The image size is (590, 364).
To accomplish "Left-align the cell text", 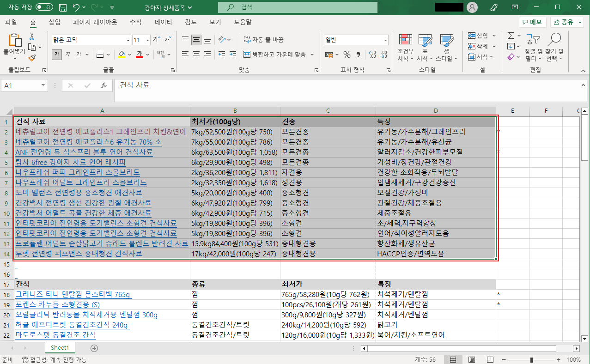I will pos(185,55).
